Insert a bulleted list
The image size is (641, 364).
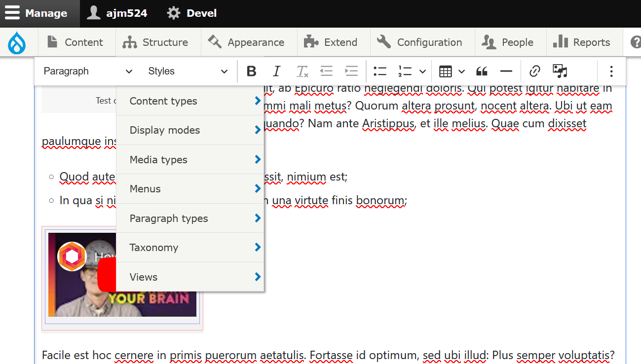379,72
